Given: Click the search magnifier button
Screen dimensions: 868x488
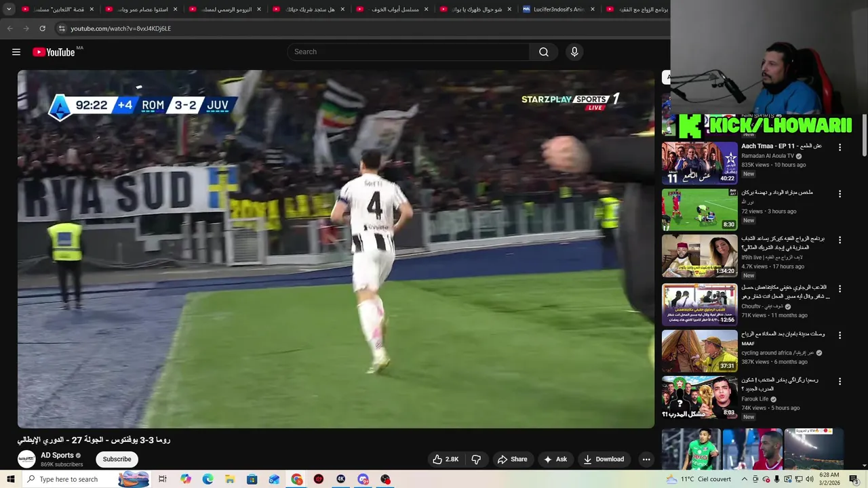Looking at the screenshot, I should 544,52.
